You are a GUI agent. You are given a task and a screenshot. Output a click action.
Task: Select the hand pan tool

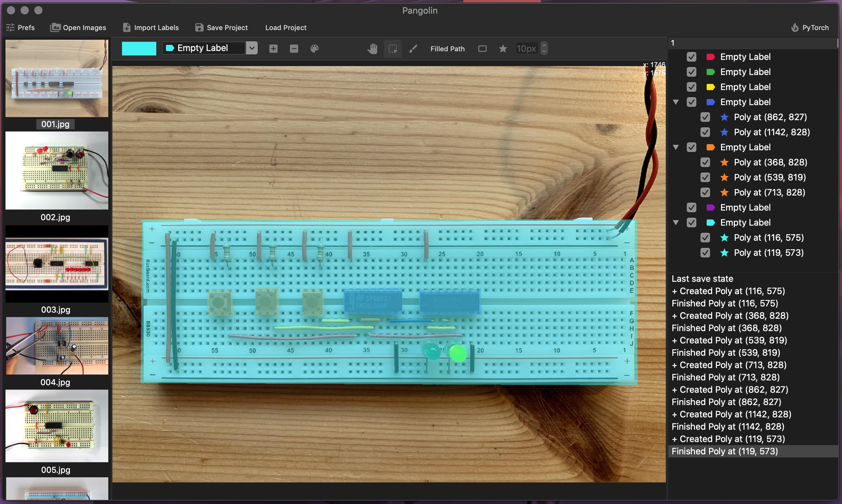[373, 49]
